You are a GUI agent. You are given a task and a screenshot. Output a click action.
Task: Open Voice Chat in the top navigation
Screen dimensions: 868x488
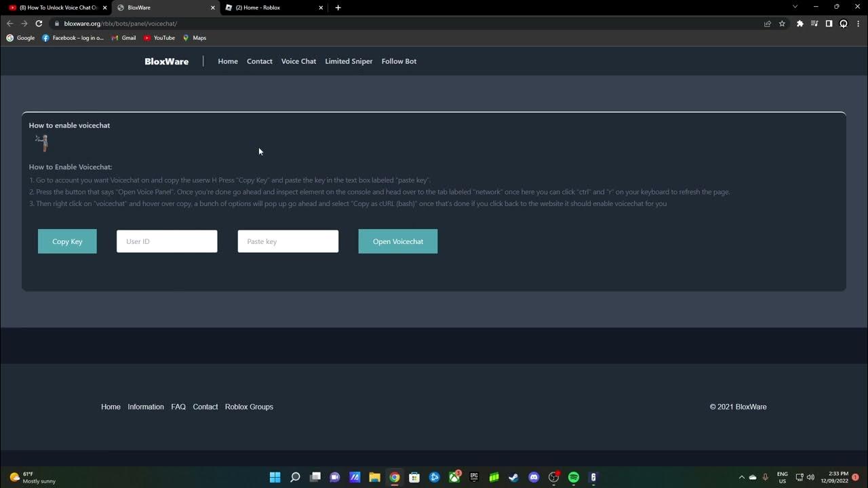click(298, 61)
